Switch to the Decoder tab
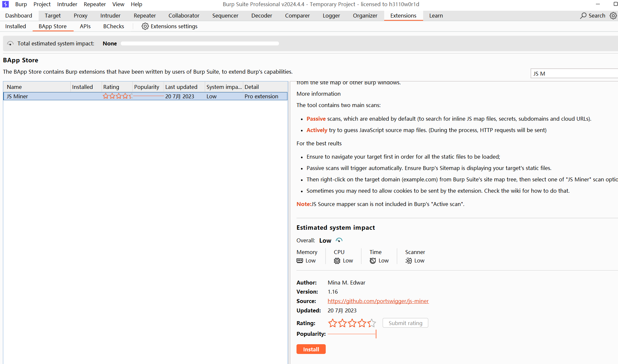The width and height of the screenshot is (618, 364). (x=262, y=16)
